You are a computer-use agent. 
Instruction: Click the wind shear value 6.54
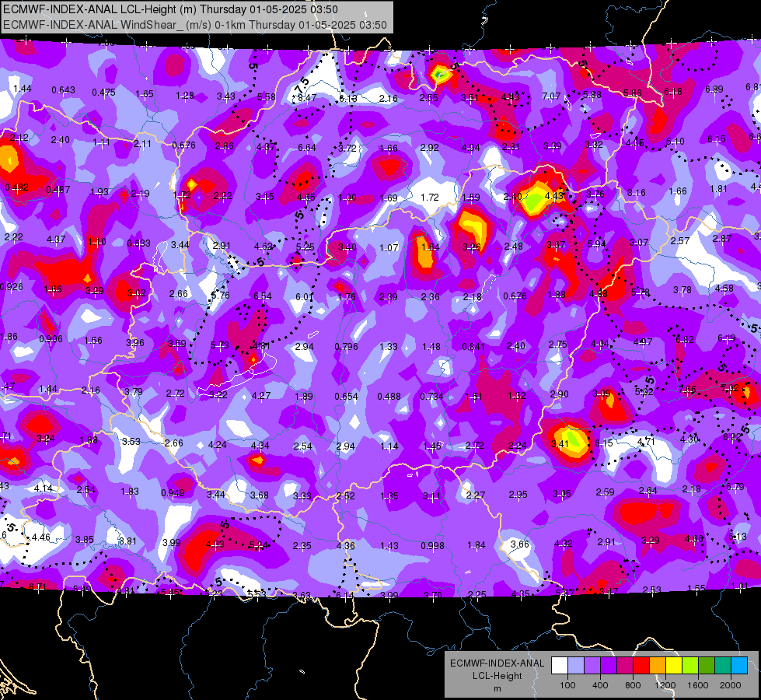(x=263, y=296)
